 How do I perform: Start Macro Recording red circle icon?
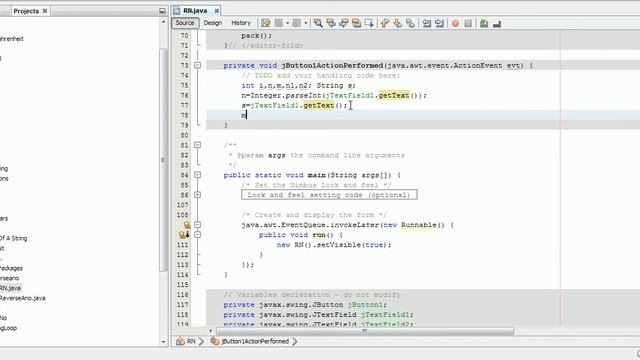(456, 24)
